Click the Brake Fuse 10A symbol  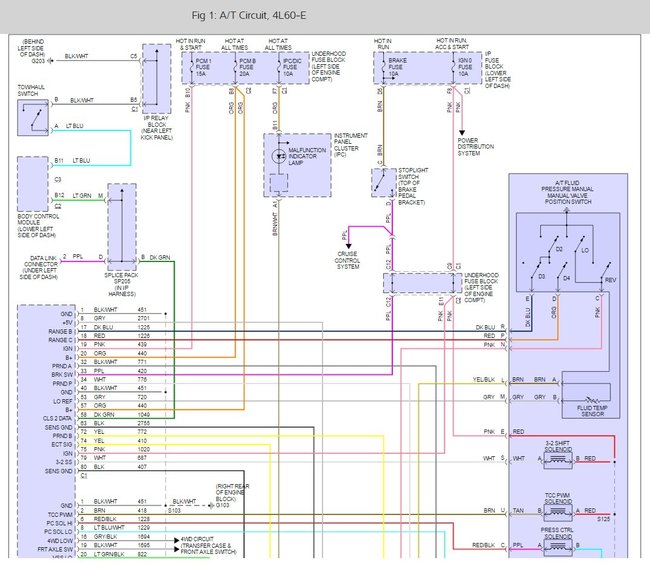(383, 67)
